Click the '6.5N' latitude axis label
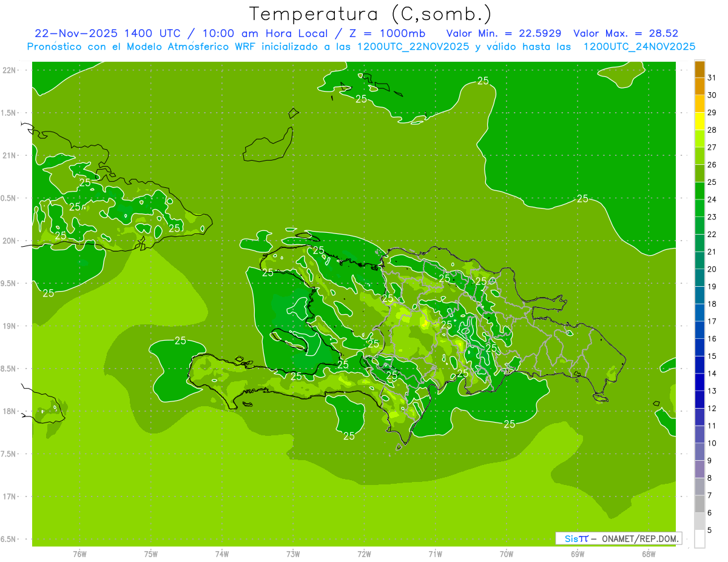This screenshot has height=562, width=728. tap(8, 540)
